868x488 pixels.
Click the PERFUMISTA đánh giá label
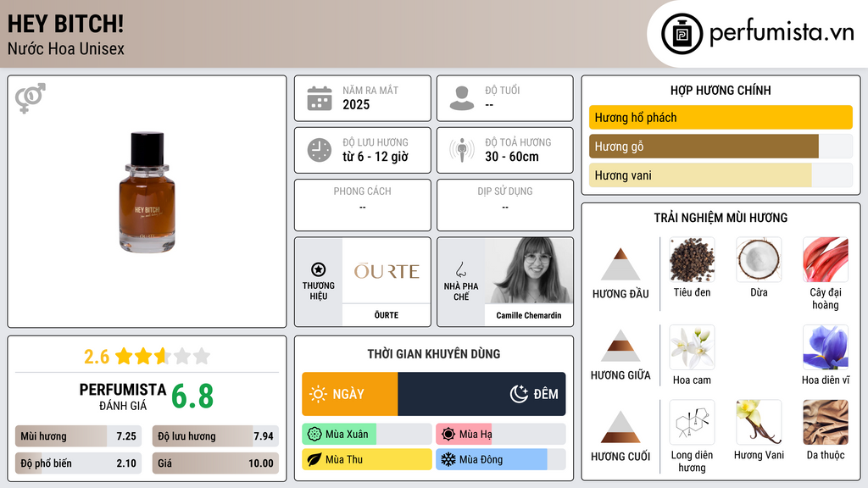(123, 396)
